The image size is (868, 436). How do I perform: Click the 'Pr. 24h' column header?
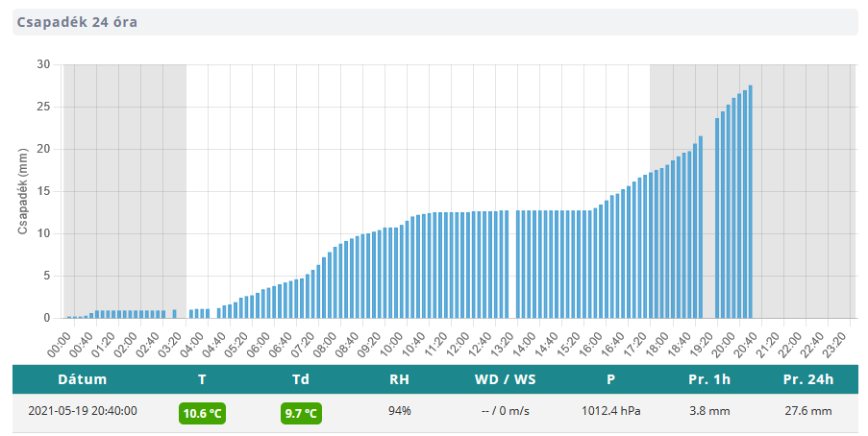click(x=807, y=379)
